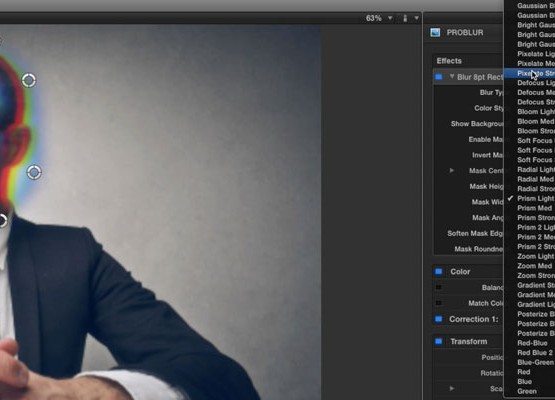Screen dimensions: 555x400
Task: Choose Pixelate Medium from the blur list
Action: (x=536, y=63)
